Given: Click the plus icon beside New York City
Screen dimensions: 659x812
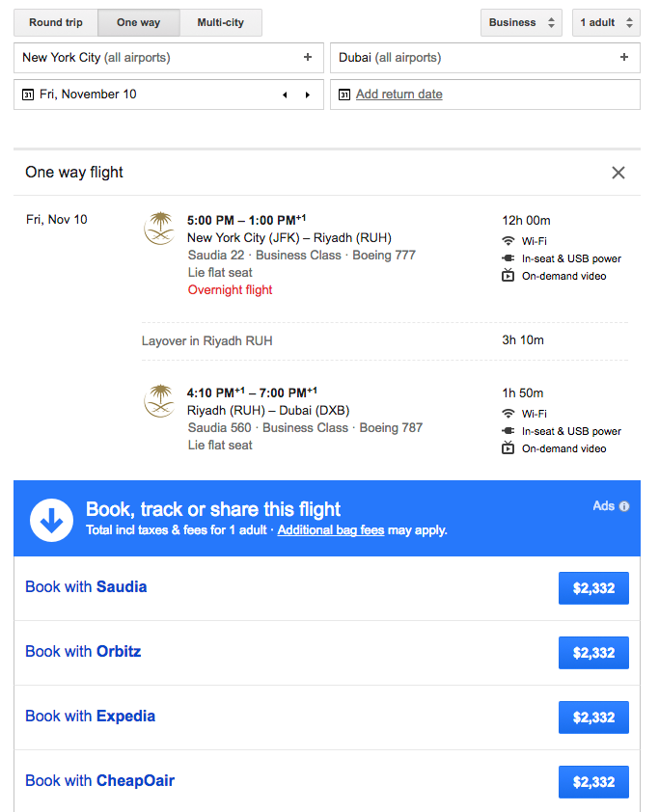Looking at the screenshot, I should 308,58.
